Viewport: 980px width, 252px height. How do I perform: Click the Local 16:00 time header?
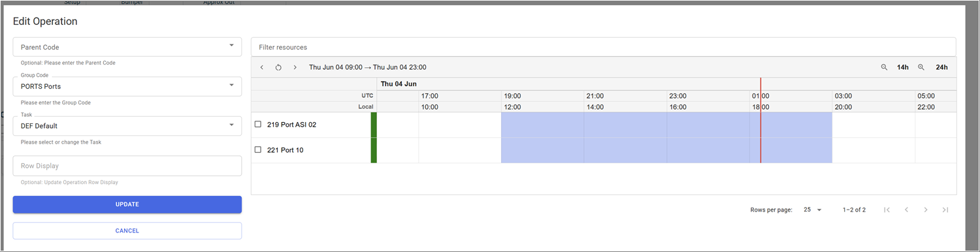click(678, 107)
